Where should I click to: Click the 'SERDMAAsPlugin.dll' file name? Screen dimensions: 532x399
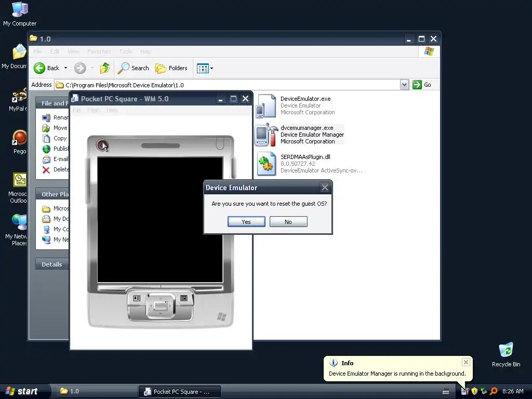[x=305, y=157]
